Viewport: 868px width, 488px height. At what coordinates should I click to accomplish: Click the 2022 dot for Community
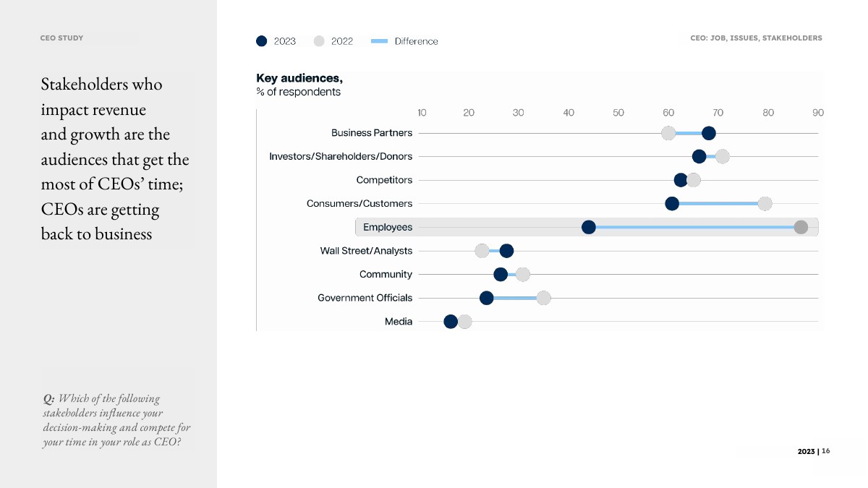pos(523,275)
